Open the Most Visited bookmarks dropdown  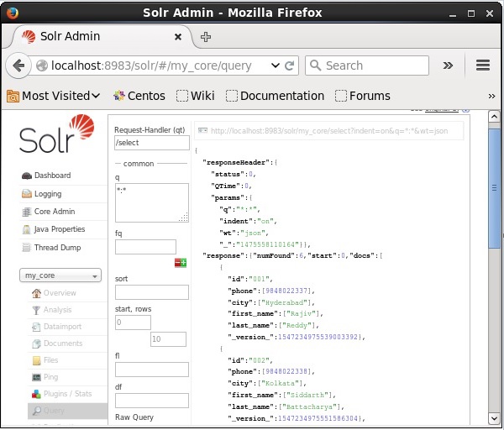point(54,96)
